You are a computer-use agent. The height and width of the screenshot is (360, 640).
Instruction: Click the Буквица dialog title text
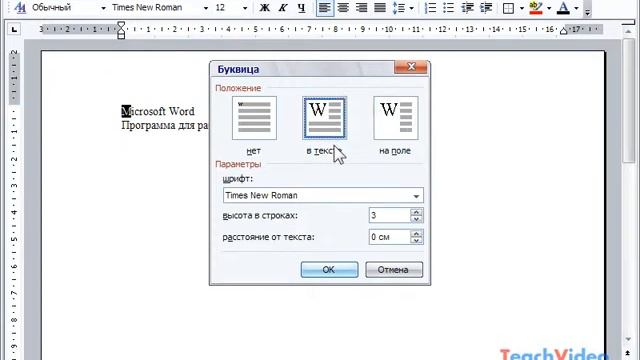[238, 69]
